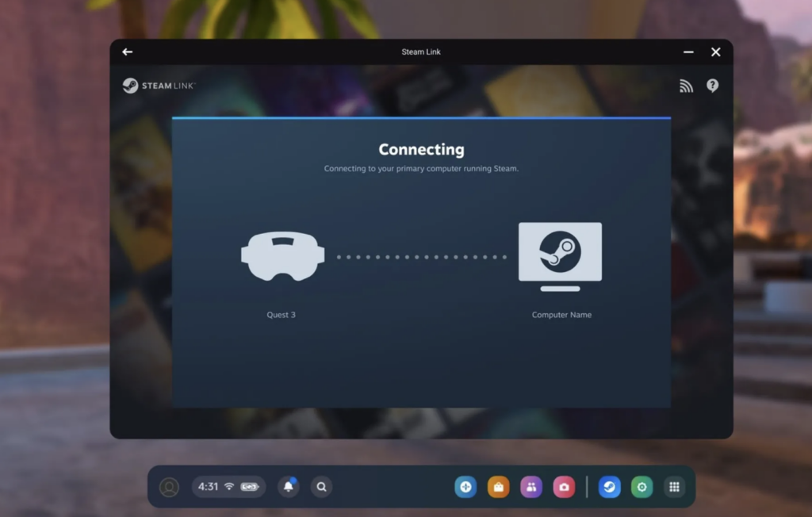Go back using the arrow in Steam Link title bar
This screenshot has height=517, width=812.
click(128, 52)
